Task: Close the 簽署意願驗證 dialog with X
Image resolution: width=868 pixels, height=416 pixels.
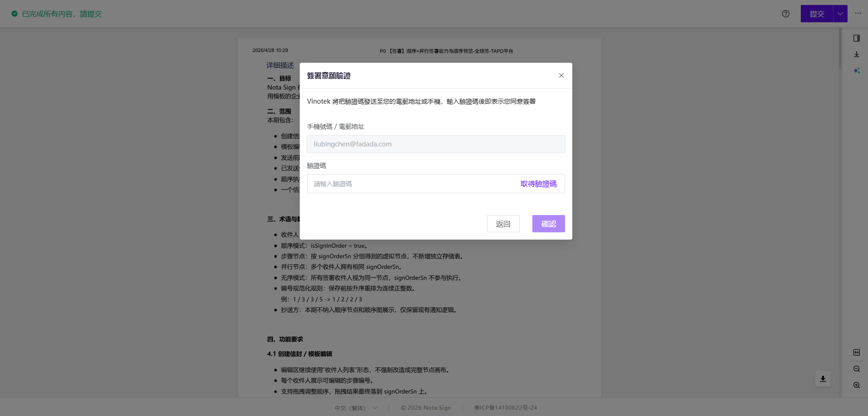Action: pos(561,75)
